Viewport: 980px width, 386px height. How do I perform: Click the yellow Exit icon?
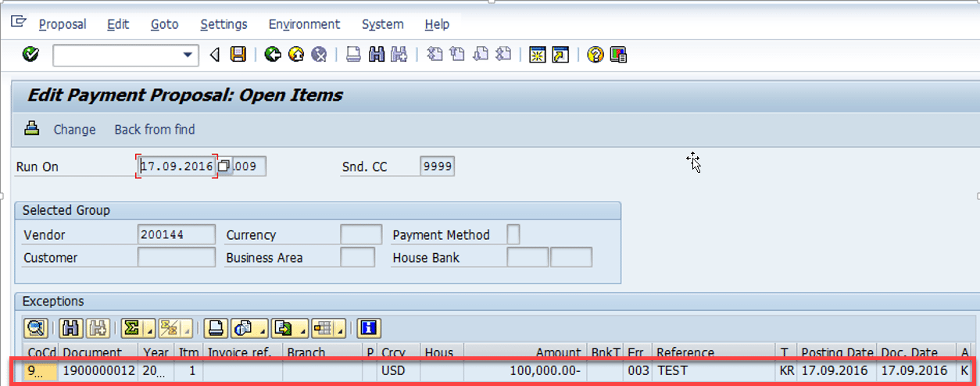295,55
